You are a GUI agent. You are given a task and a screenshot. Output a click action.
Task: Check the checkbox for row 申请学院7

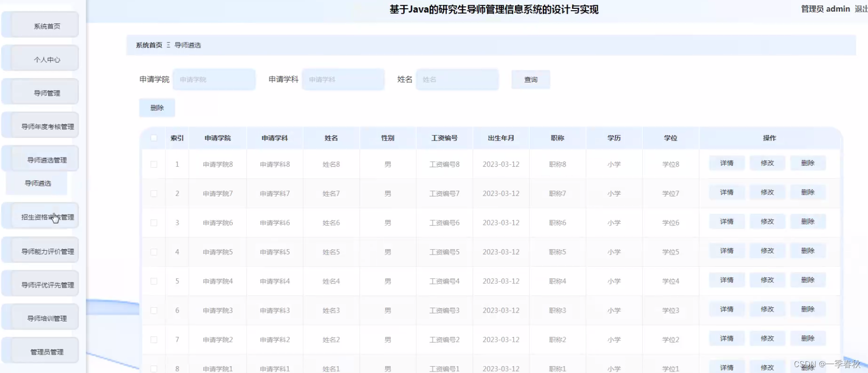(x=154, y=194)
